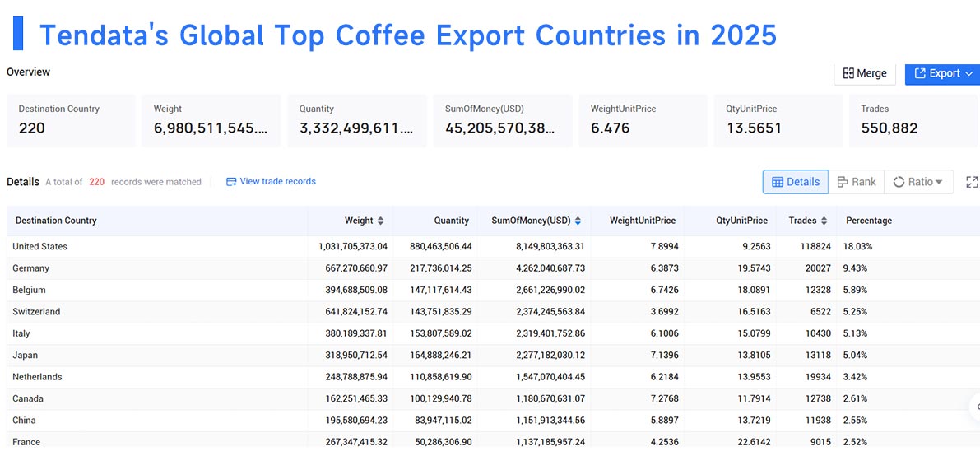Image resolution: width=980 pixels, height=456 pixels.
Task: Open View trade records link
Action: point(271,181)
